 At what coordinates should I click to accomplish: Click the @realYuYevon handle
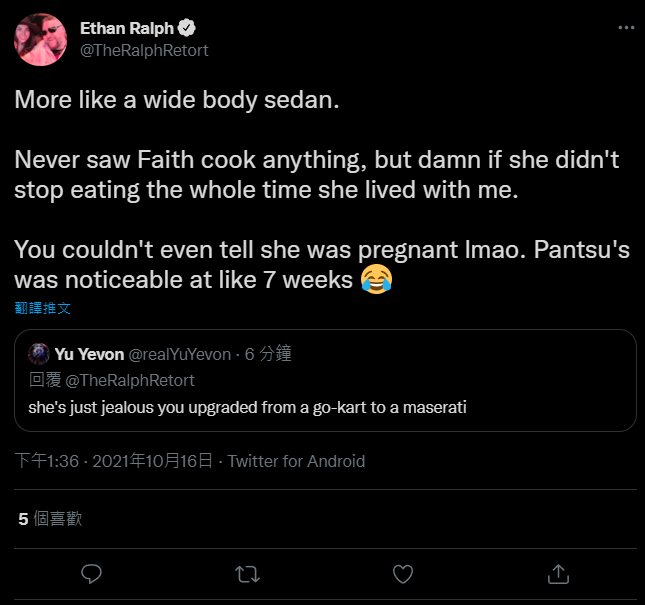tap(180, 354)
